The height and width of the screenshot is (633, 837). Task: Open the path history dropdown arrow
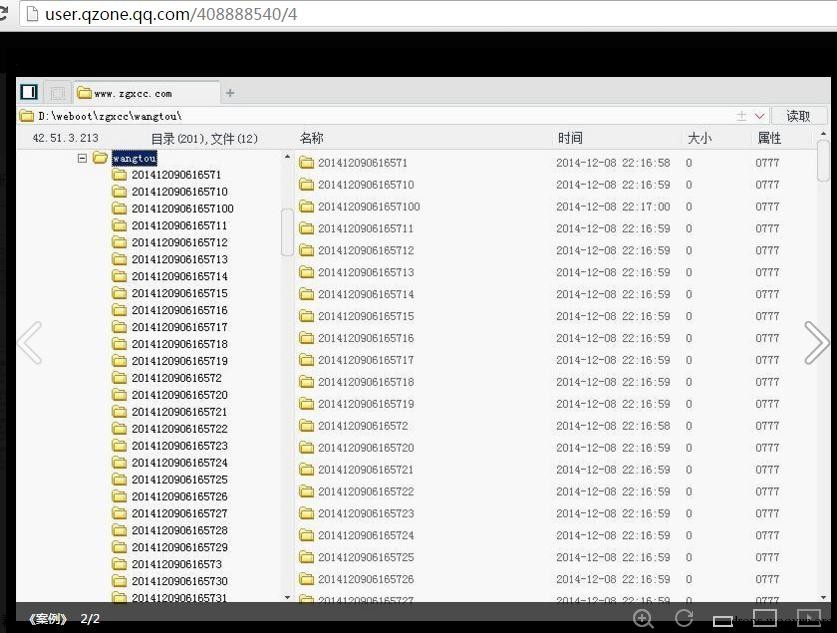click(x=760, y=116)
